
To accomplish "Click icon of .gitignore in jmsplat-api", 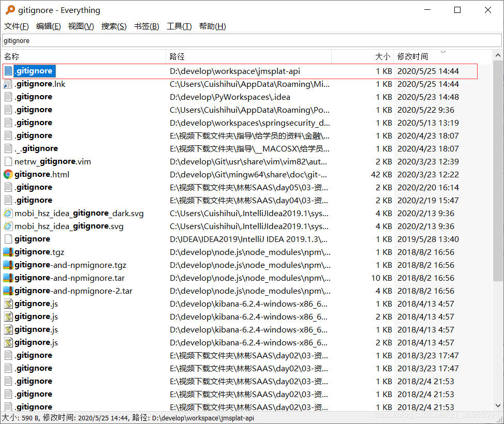I will coord(8,71).
